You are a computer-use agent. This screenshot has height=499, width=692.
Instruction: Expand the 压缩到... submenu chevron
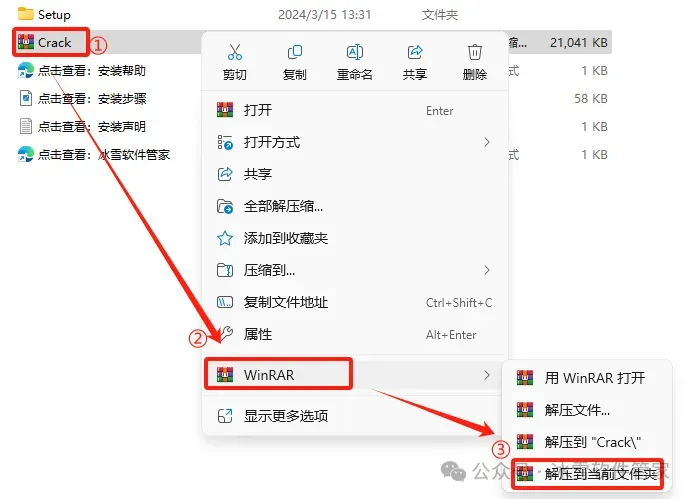coord(487,270)
